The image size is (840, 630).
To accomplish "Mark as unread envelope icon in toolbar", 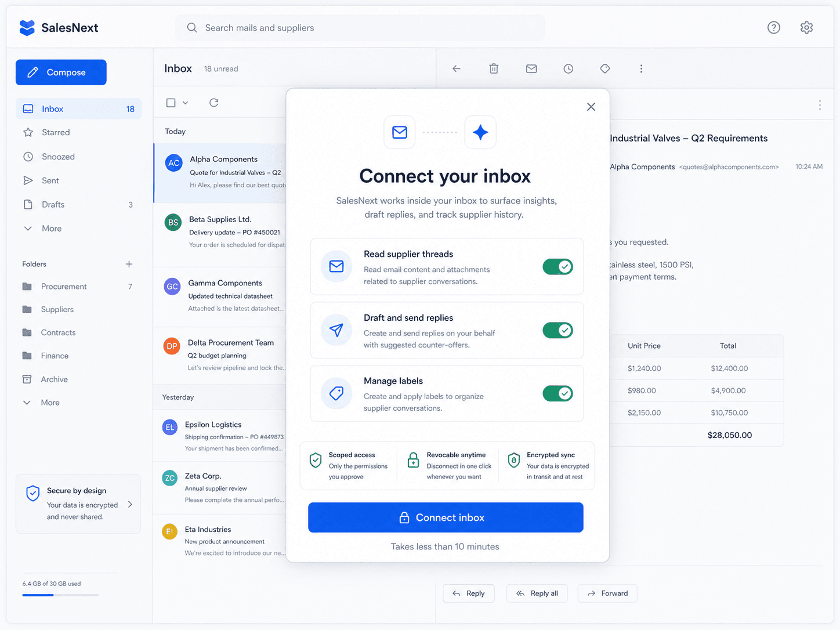I will point(531,68).
